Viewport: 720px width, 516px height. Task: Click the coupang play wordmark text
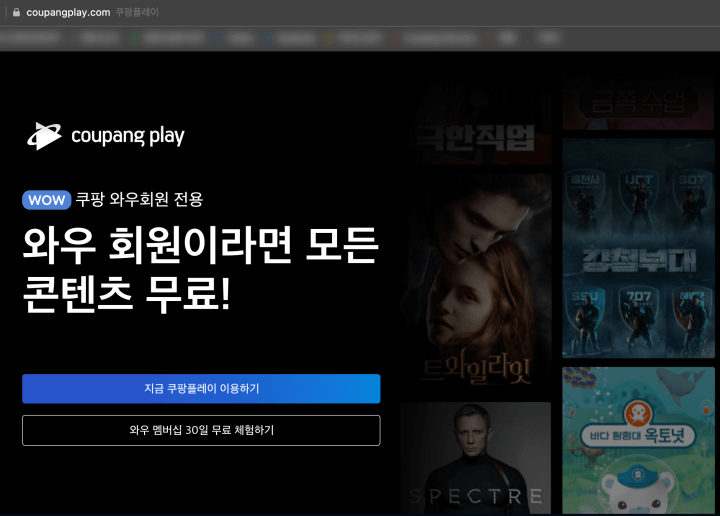128,136
